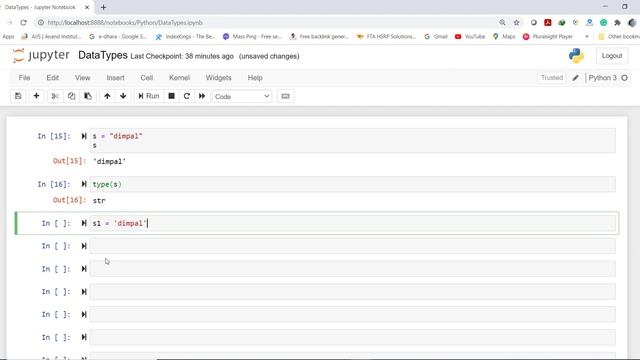The image size is (640, 360).
Task: Open the Apps bookmark shortcut
Action: pyautogui.click(x=8, y=37)
